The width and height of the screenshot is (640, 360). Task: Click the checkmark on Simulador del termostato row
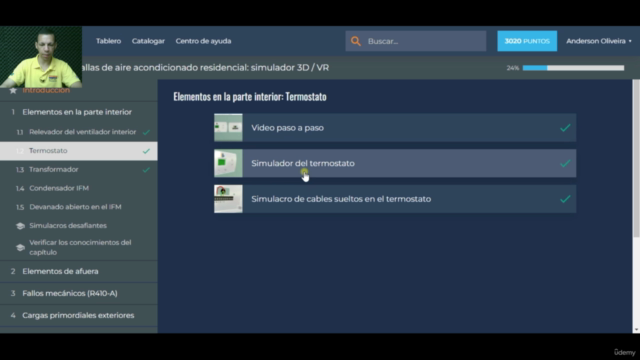point(565,163)
